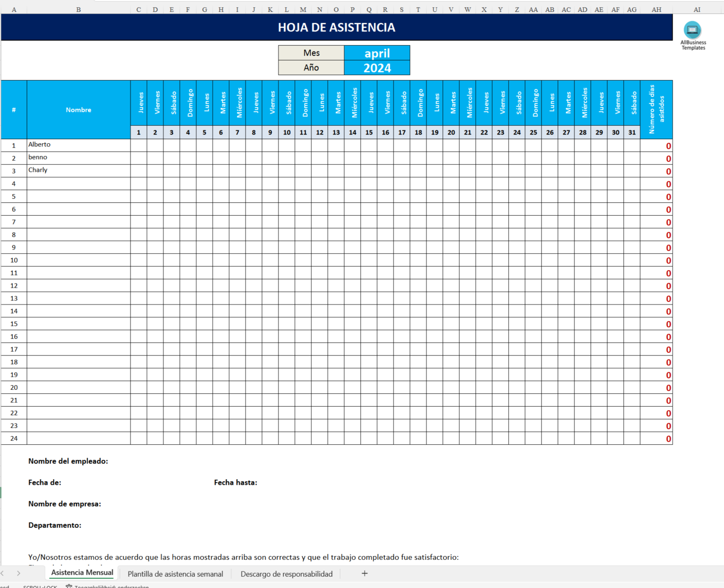Image resolution: width=724 pixels, height=588 pixels.
Task: Select column B header
Action: click(78, 9)
